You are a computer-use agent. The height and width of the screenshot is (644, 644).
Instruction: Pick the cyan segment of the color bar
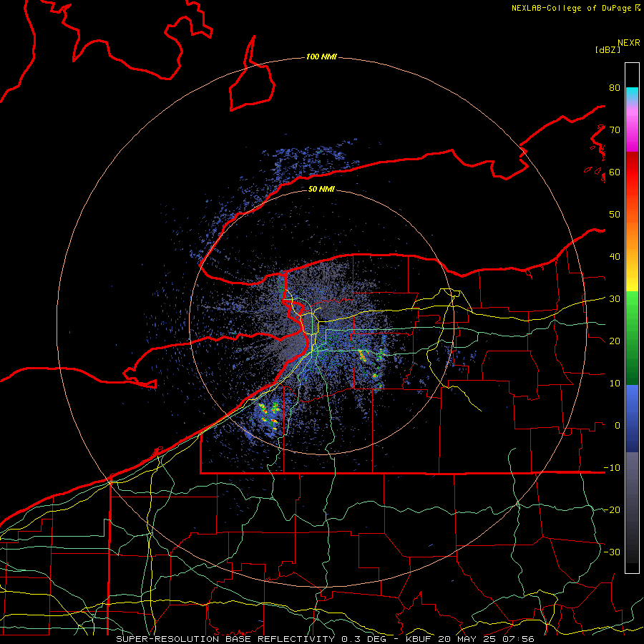click(632, 94)
